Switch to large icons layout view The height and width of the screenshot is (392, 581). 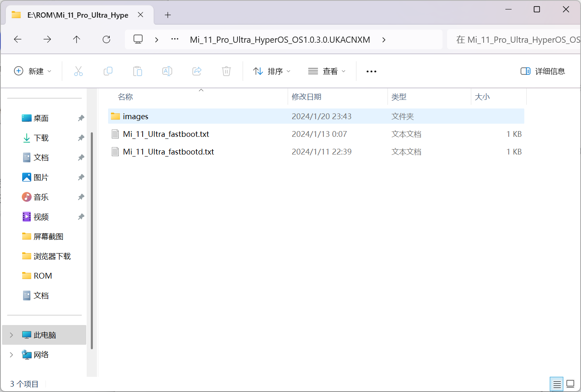click(569, 383)
